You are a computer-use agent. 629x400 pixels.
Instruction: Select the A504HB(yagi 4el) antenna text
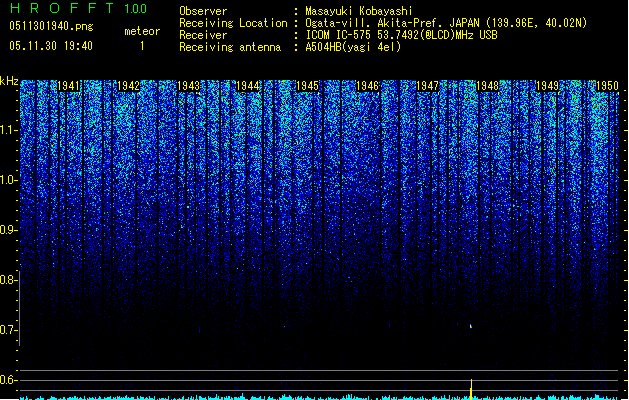tap(353, 47)
